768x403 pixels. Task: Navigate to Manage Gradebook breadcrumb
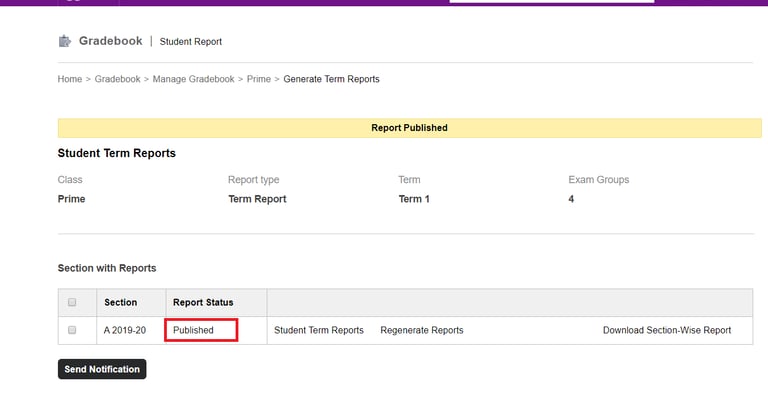pyautogui.click(x=193, y=79)
